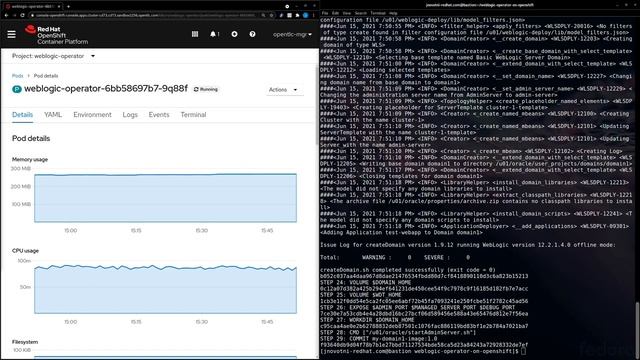Screen dimensions: 640x360
Task: Open the browser extensions puzzle icon
Action: pyautogui.click(x=297, y=15)
